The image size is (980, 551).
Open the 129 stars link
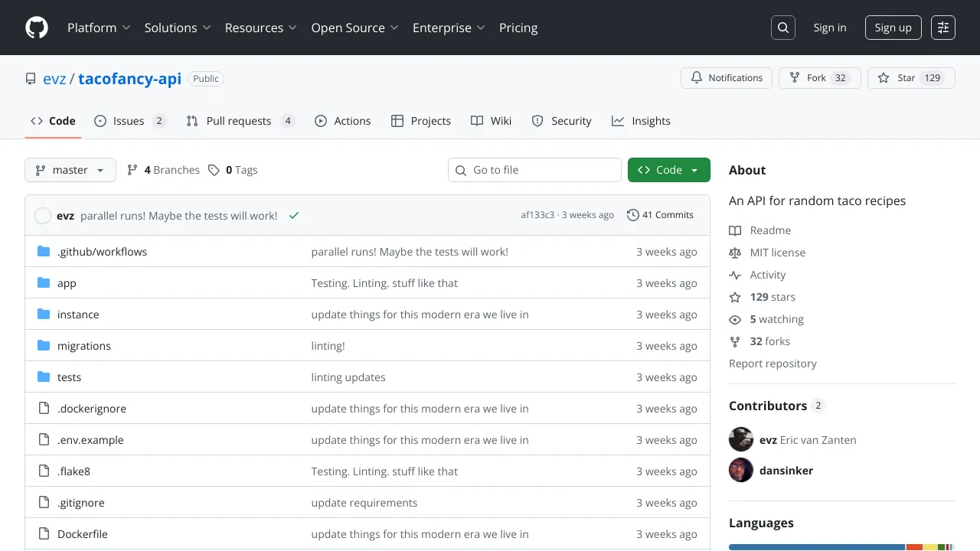[773, 297]
